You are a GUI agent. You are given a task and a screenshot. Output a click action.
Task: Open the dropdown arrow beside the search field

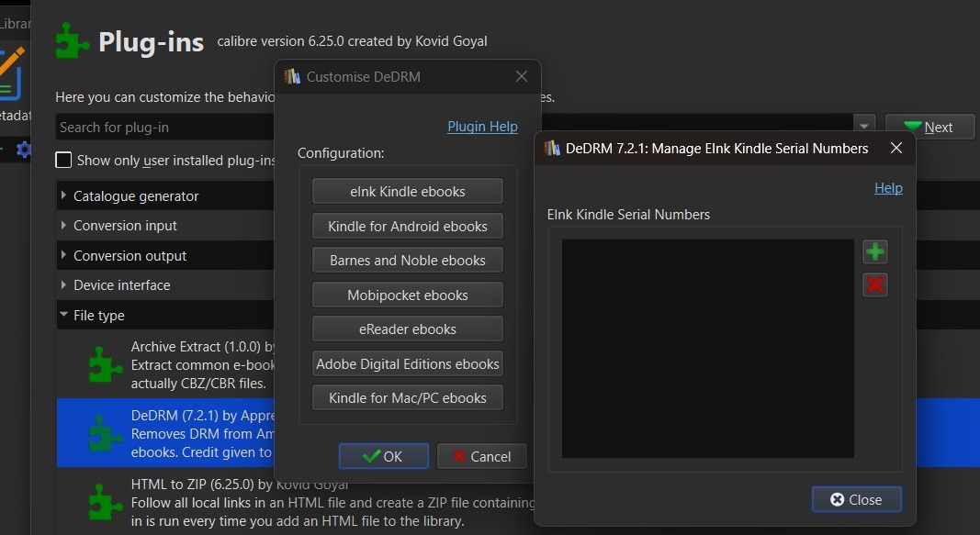click(x=863, y=126)
